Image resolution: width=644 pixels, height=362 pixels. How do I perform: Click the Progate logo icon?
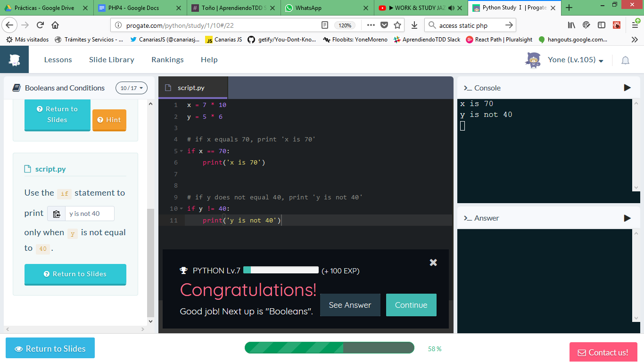[x=14, y=59]
